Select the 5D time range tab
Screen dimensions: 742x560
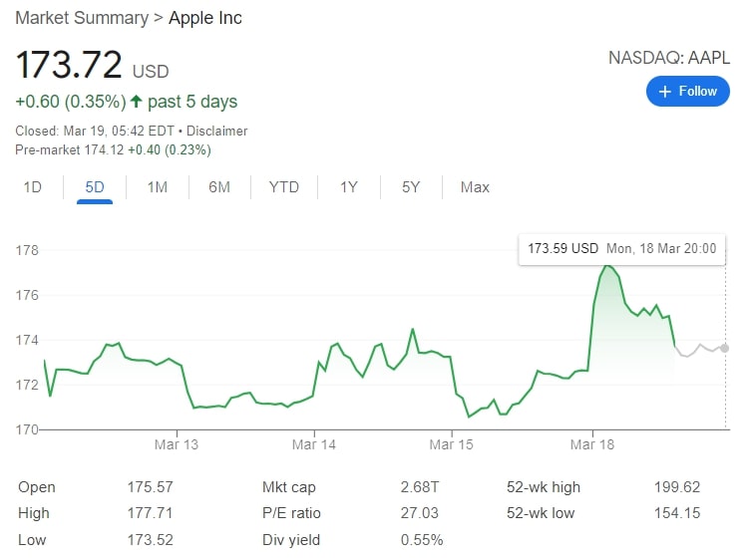click(95, 187)
